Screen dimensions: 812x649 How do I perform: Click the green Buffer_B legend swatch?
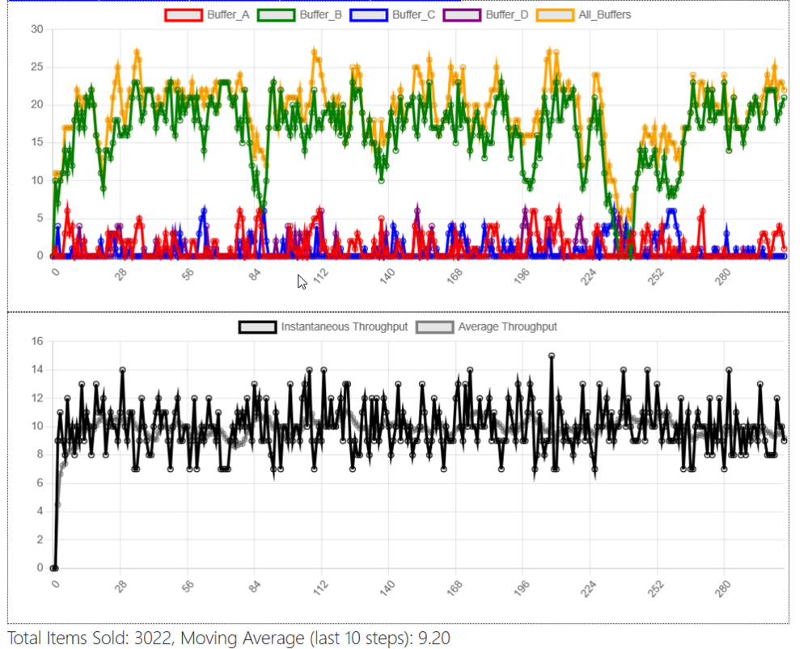pos(276,15)
